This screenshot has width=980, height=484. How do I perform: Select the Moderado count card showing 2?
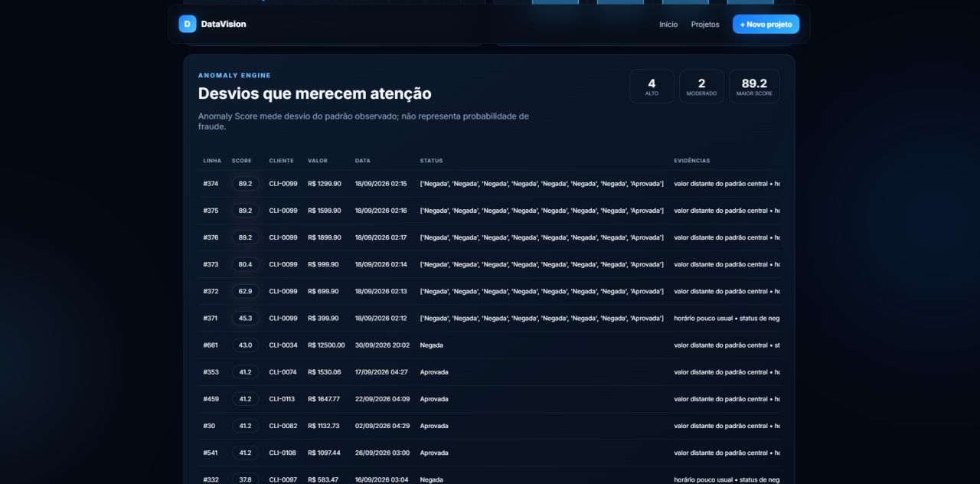tap(701, 87)
